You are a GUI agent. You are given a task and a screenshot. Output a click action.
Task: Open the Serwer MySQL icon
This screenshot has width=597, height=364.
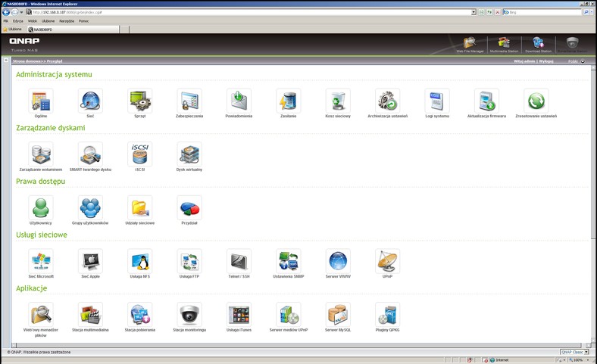337,314
